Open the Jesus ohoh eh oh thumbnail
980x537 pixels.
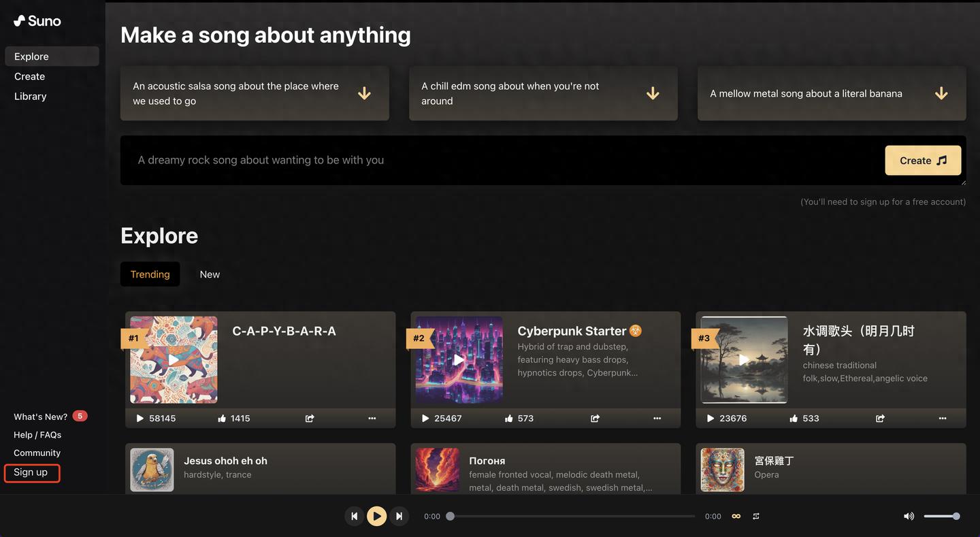152,469
